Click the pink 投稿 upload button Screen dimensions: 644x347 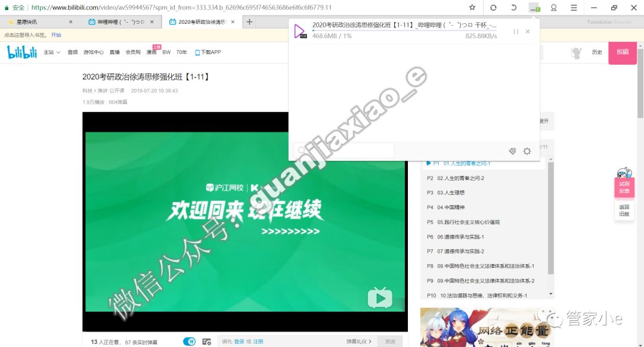click(x=623, y=52)
